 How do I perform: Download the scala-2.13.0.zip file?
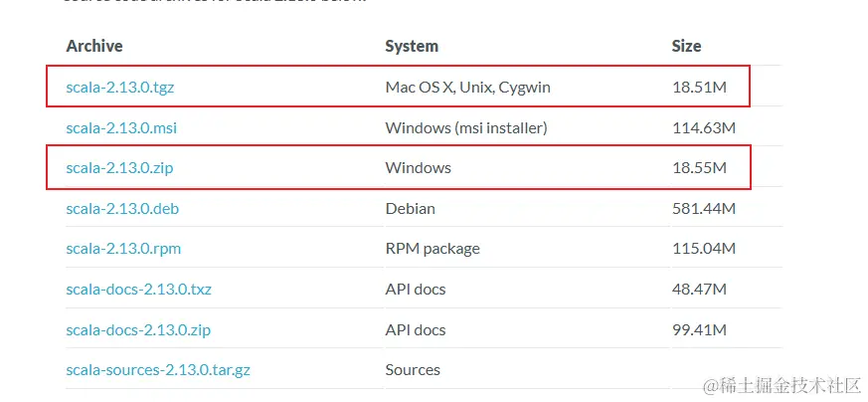(119, 168)
